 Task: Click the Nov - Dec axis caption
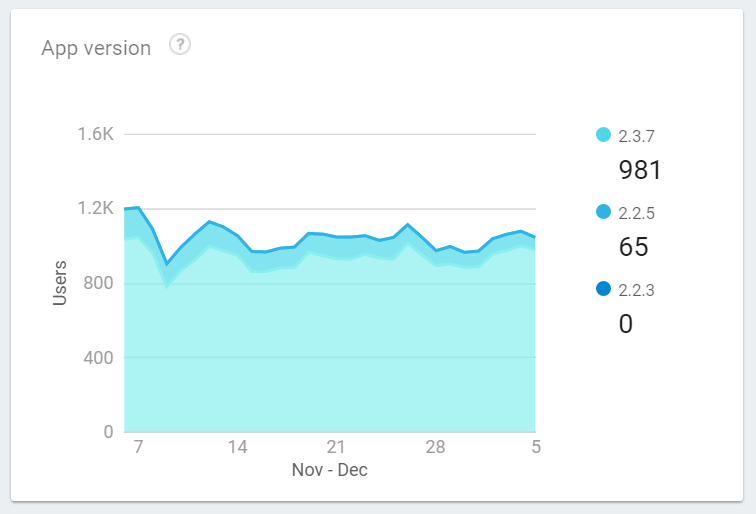pyautogui.click(x=330, y=469)
